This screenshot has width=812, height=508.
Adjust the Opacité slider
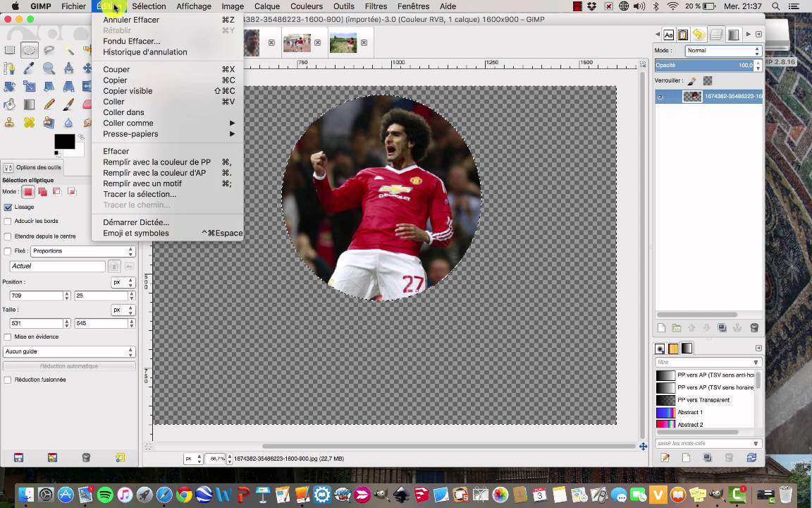[x=704, y=66]
